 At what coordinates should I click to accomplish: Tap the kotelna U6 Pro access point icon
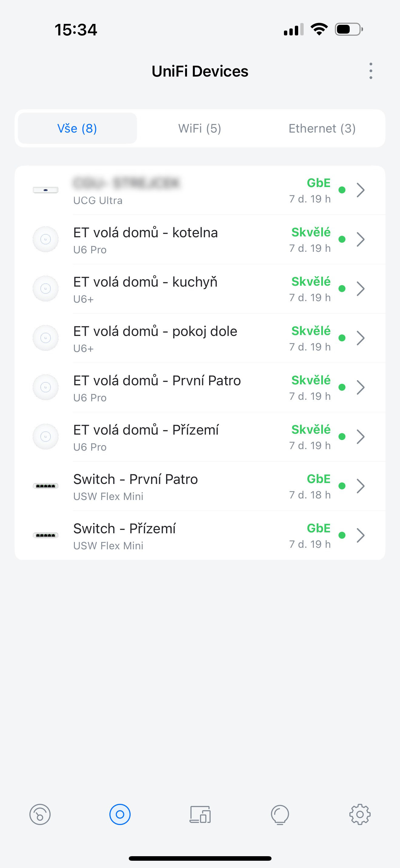coord(45,239)
